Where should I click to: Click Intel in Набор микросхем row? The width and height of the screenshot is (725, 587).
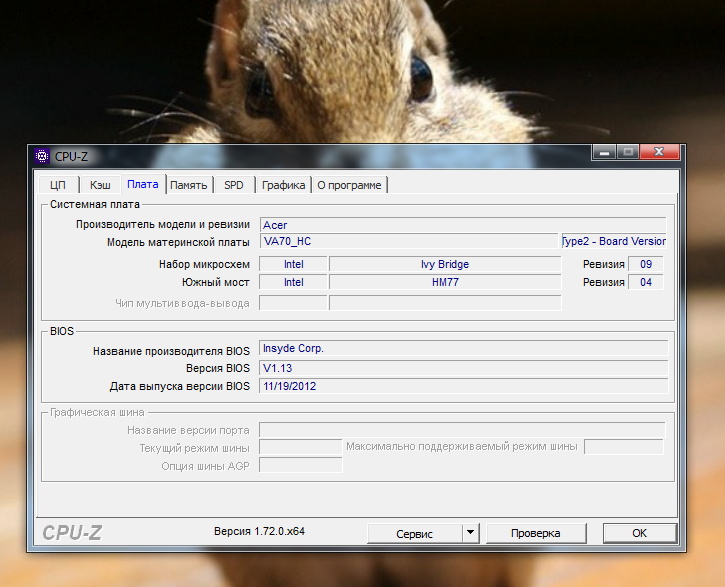point(293,264)
